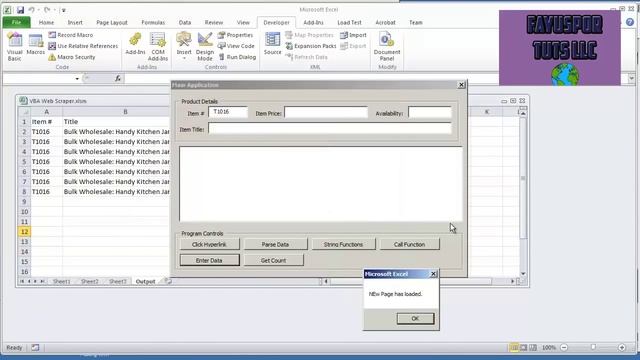The width and height of the screenshot is (640, 360).
Task: Click the Get Count button
Action: point(273,260)
